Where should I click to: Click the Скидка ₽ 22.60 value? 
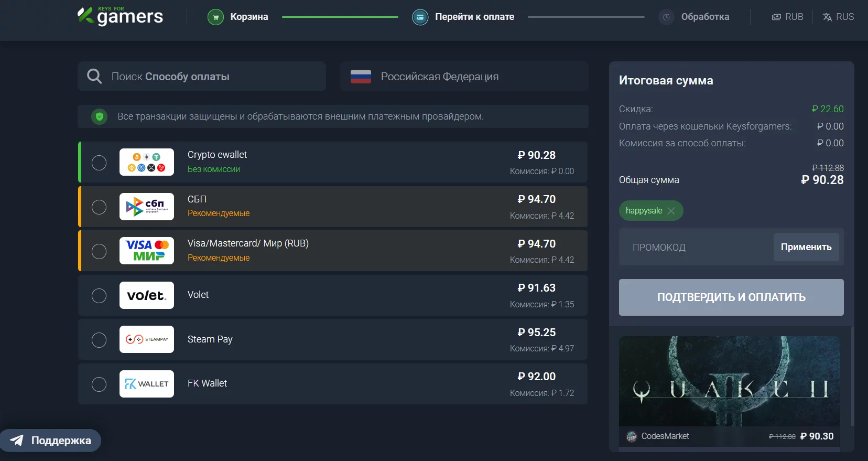tap(828, 109)
